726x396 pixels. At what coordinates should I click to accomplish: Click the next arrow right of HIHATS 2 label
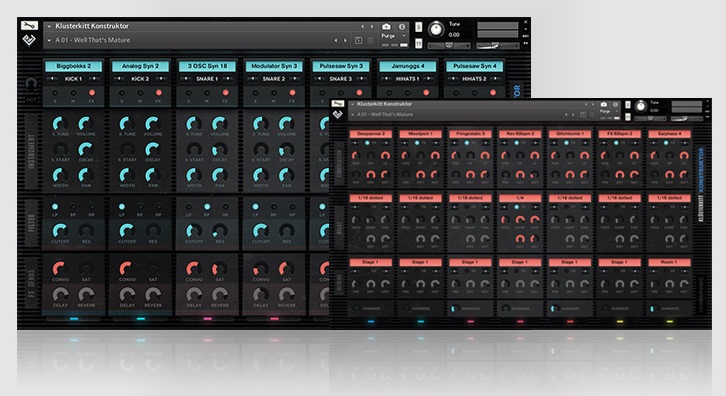tap(496, 79)
